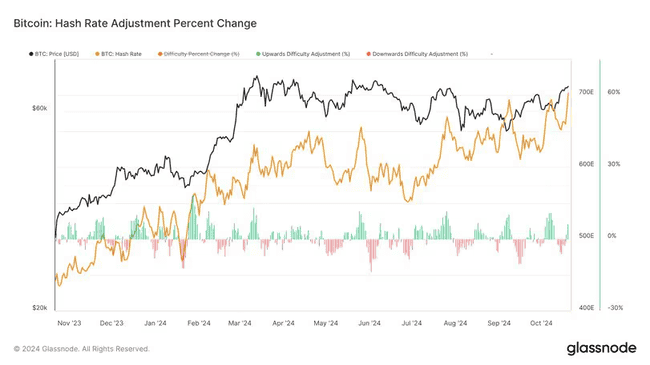Click the red downwards adjustment legend dot
The image size is (650, 365).
pyautogui.click(x=369, y=54)
